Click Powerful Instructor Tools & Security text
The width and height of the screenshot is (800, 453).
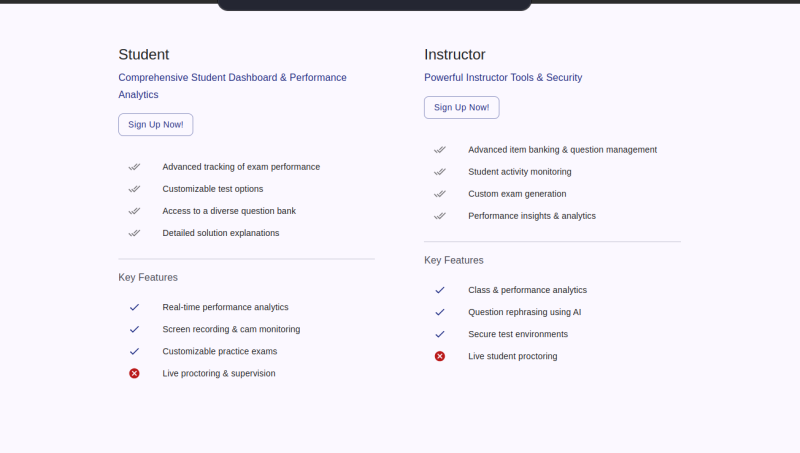(503, 78)
